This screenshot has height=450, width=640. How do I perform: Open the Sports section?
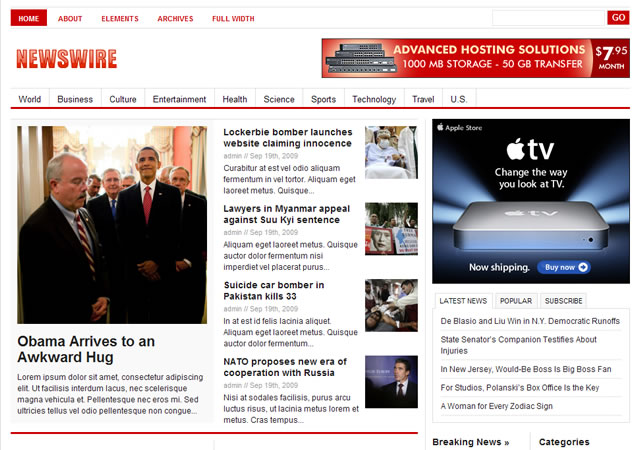pyautogui.click(x=323, y=99)
